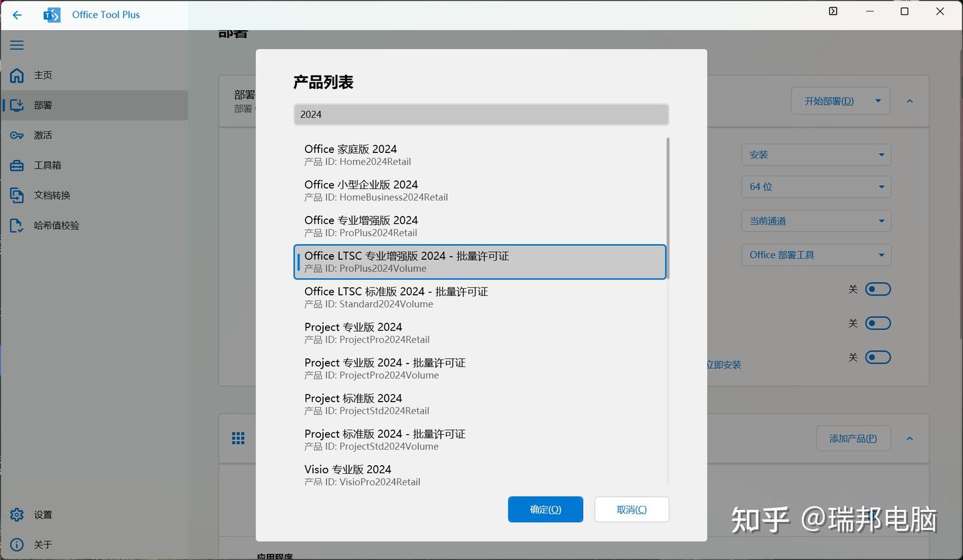This screenshot has width=963, height=560.
Task: Select Project 标准版 2024 retail
Action: pyautogui.click(x=480, y=404)
